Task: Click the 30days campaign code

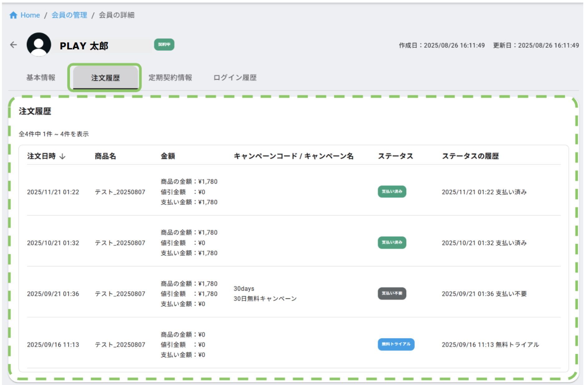Action: 244,289
